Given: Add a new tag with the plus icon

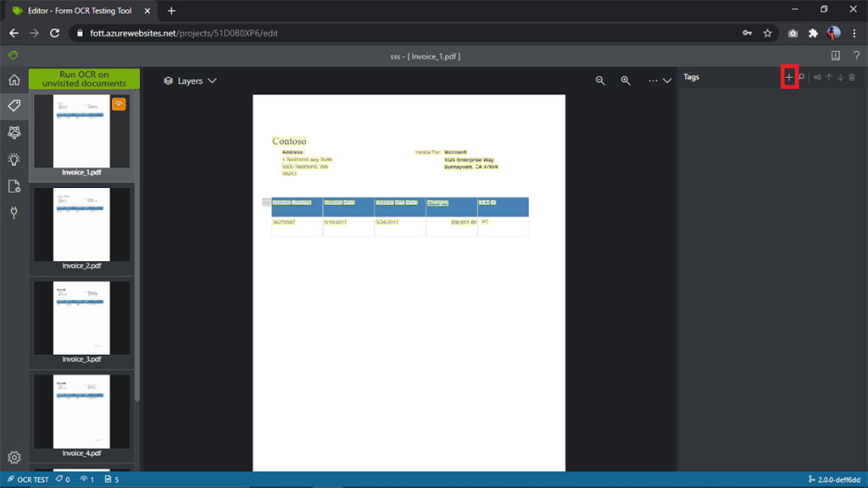Looking at the screenshot, I should click(788, 76).
